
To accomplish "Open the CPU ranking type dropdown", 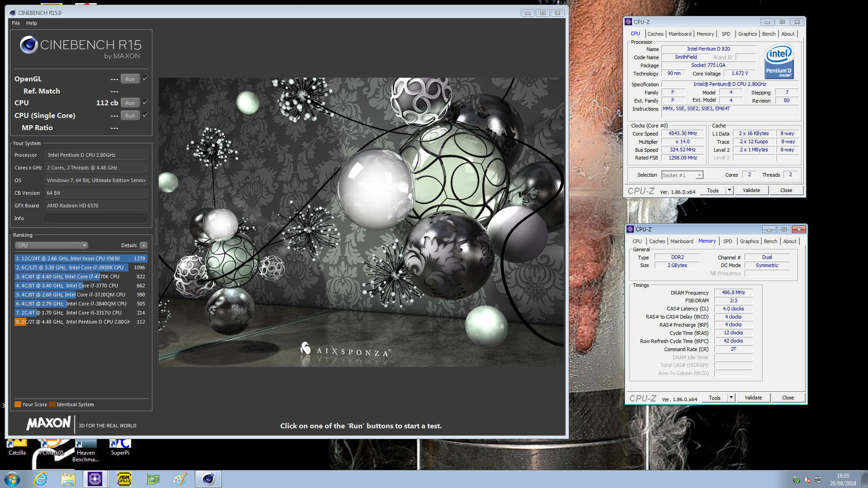I will pyautogui.click(x=52, y=245).
